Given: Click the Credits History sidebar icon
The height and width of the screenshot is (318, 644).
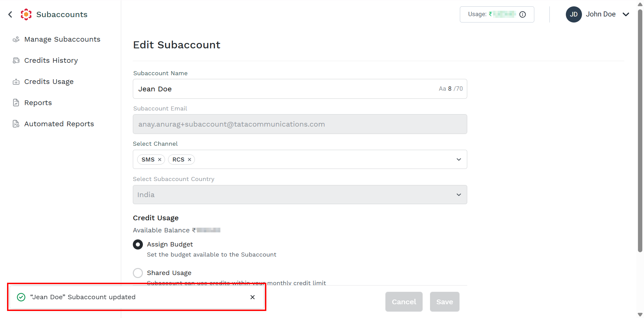Looking at the screenshot, I should coord(16,60).
